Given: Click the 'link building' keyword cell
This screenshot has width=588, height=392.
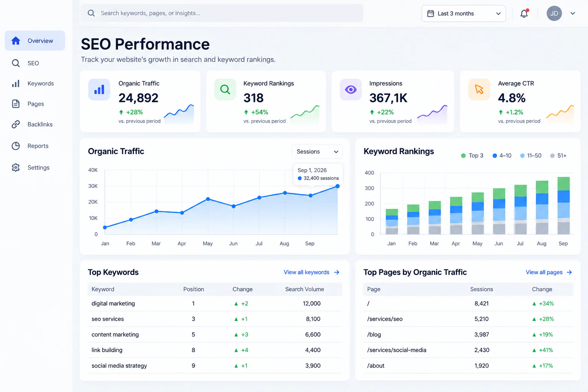Looking at the screenshot, I should point(107,350).
